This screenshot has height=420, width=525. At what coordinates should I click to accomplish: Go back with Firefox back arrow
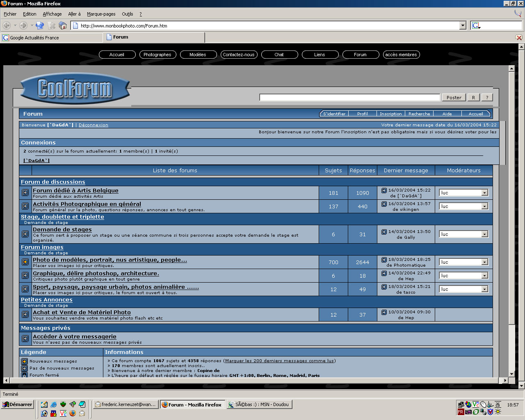pyautogui.click(x=7, y=25)
